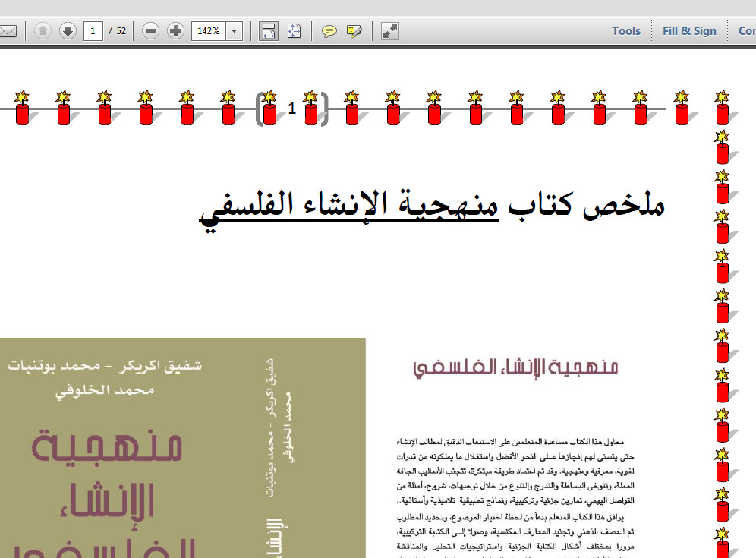Select the sticky note comment tool
The width and height of the screenshot is (756, 558).
(x=329, y=31)
